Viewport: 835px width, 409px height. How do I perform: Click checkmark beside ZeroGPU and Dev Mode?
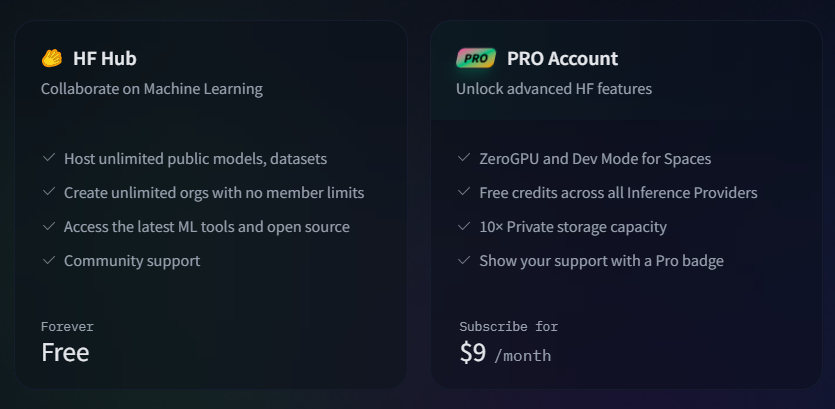point(464,158)
